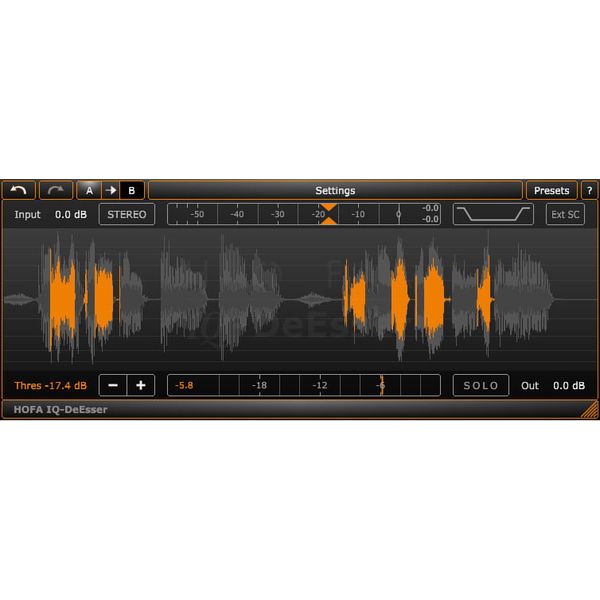Open help with question mark icon

[x=590, y=190]
